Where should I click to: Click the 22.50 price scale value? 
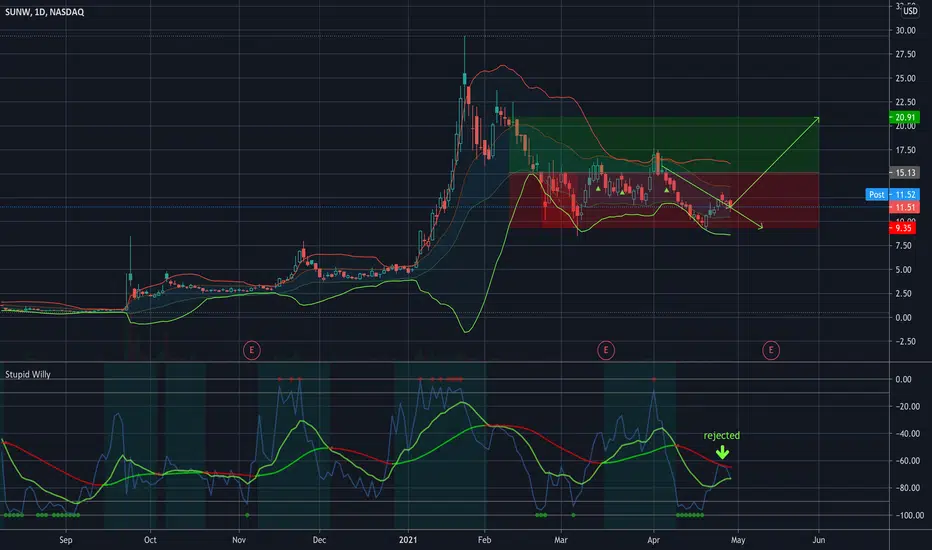(x=905, y=102)
